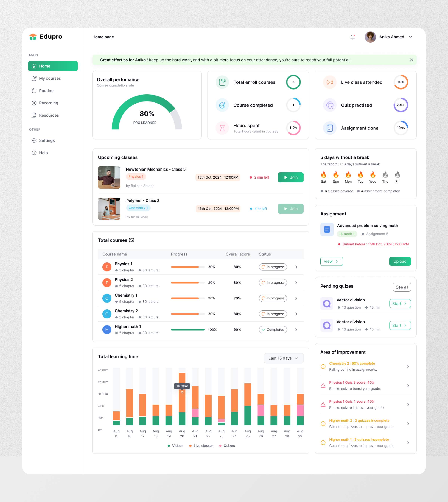Image resolution: width=448 pixels, height=502 pixels.
Task: Join the Newtonian Mechanics class
Action: [x=290, y=177]
